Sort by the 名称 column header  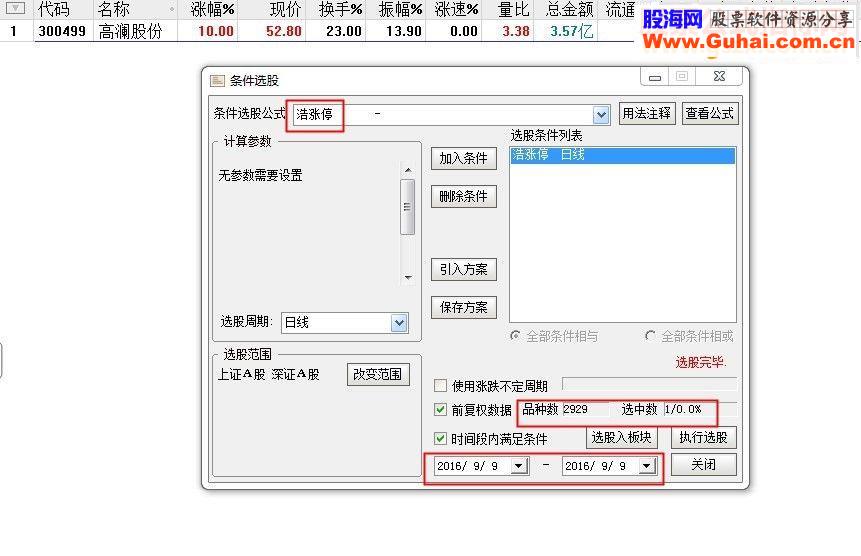click(x=114, y=9)
